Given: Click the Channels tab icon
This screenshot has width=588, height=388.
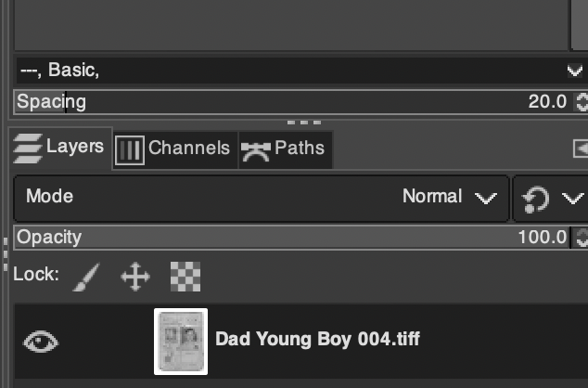Looking at the screenshot, I should click(129, 149).
